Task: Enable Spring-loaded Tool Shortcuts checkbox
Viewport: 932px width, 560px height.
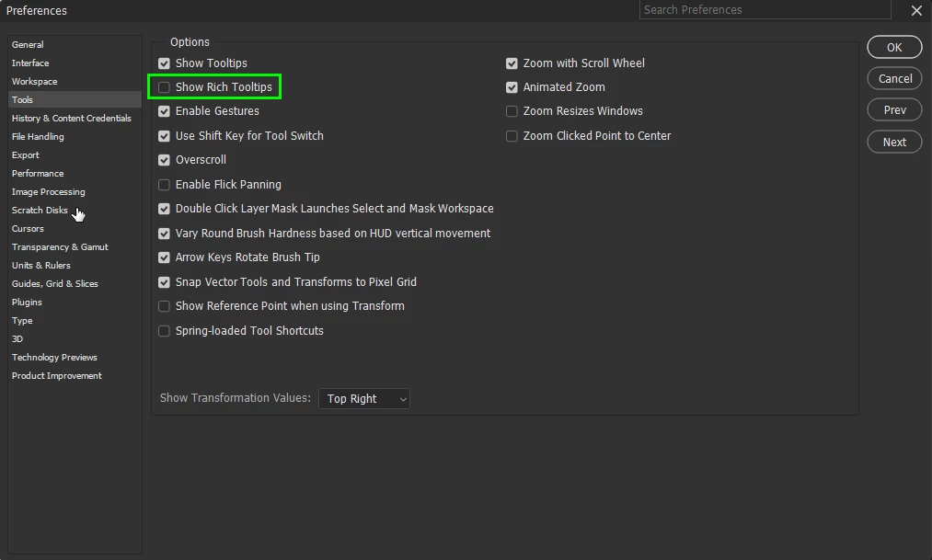Action: point(164,331)
